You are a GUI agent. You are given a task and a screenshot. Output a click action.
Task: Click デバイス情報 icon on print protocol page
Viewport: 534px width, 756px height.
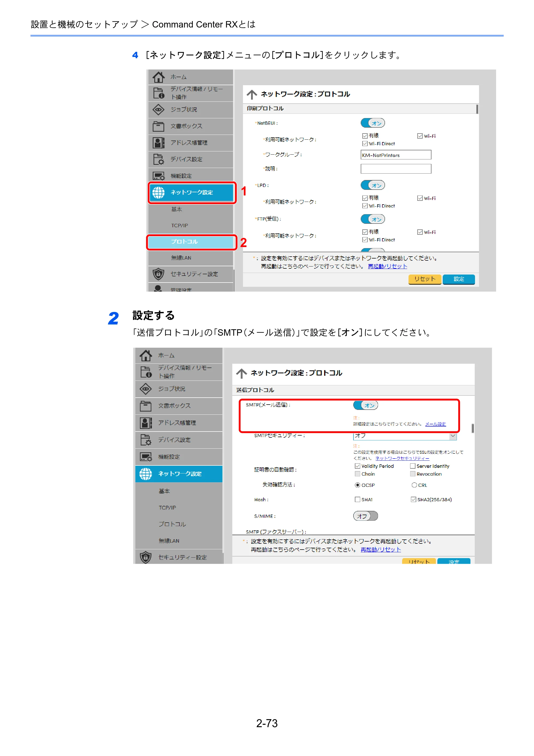pyautogui.click(x=158, y=93)
